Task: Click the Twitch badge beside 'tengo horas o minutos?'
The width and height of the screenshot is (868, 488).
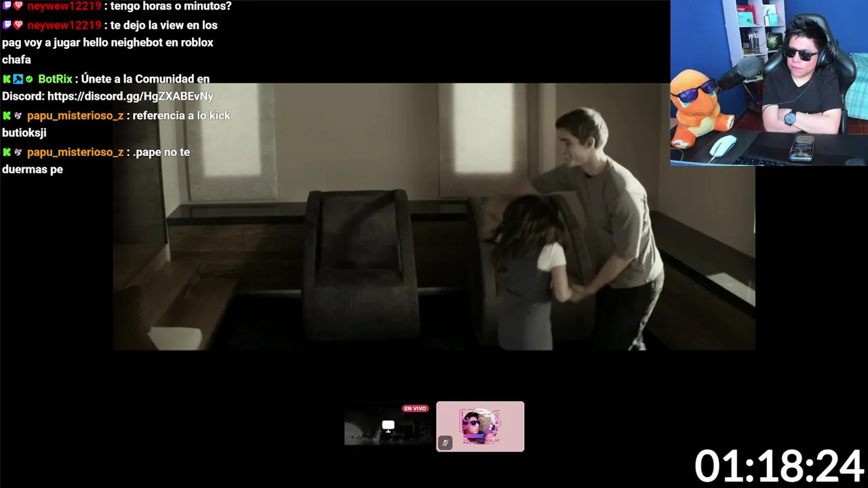Action: [7, 6]
